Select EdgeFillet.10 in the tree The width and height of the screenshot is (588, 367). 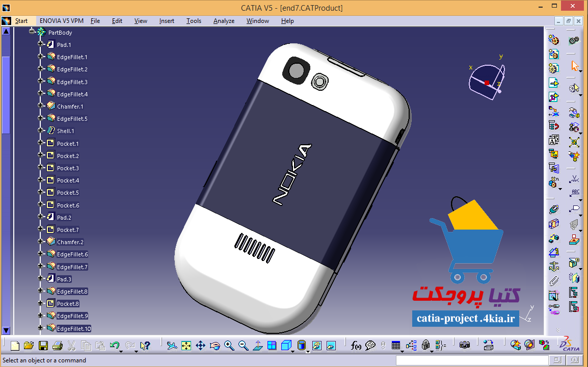click(x=74, y=329)
